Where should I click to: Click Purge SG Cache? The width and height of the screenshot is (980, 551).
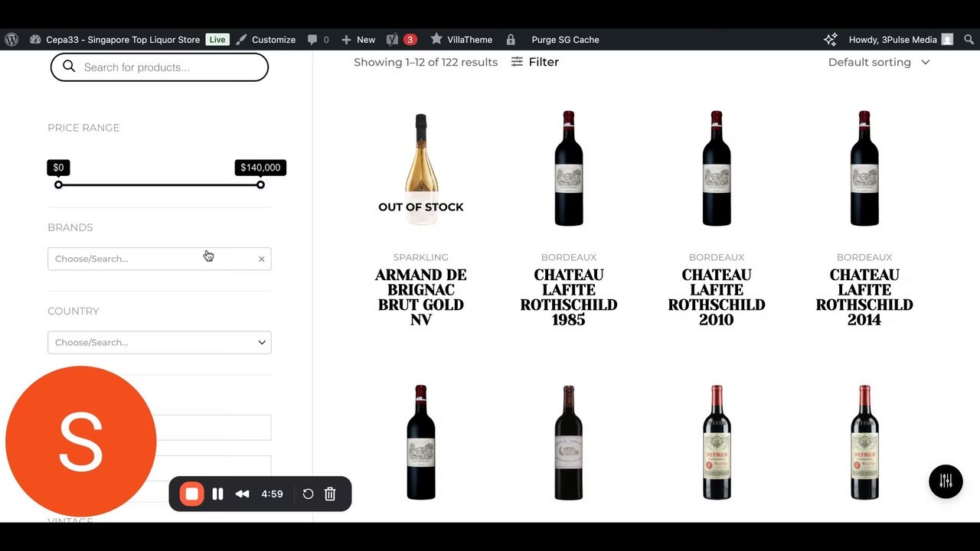point(565,40)
